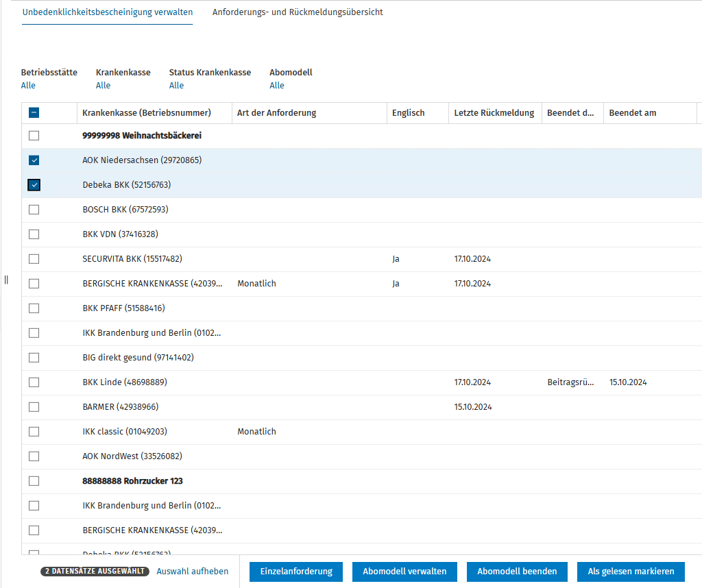This screenshot has height=588, width=702.
Task: Select the BIG direkt gesund (97141402) entry
Action: pos(138,358)
